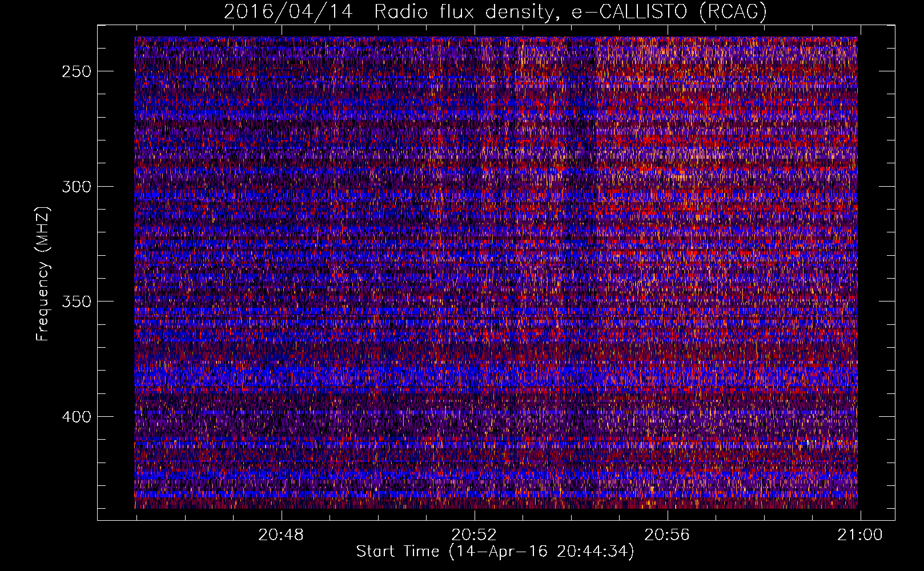Click the '21:00' time axis label
Screen dimensions: 924x571
coord(860,535)
